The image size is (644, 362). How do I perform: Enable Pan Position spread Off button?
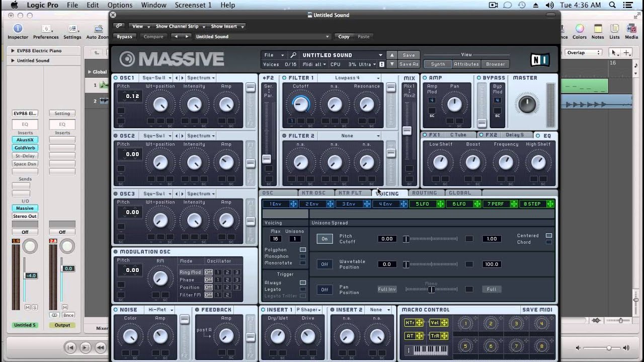click(325, 289)
